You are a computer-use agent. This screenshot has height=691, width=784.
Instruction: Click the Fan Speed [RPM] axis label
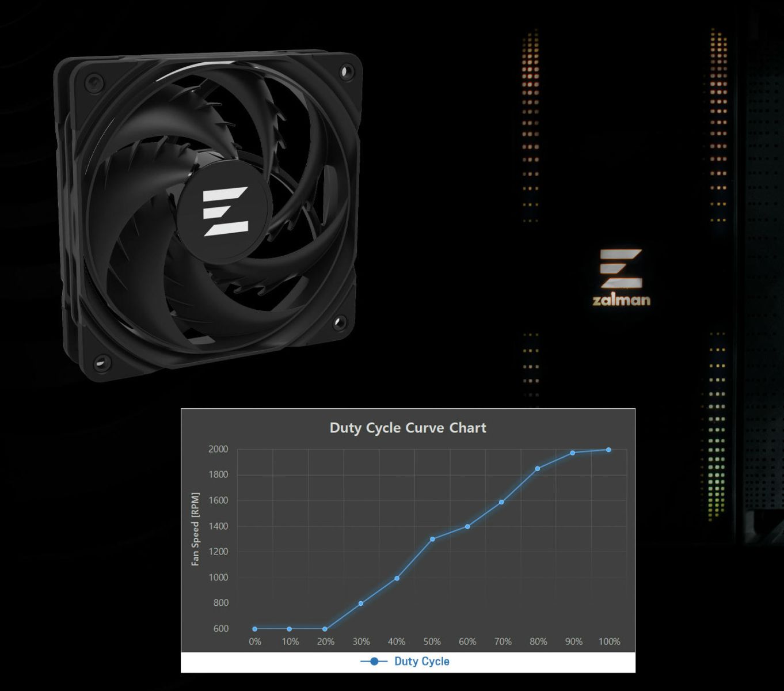195,529
